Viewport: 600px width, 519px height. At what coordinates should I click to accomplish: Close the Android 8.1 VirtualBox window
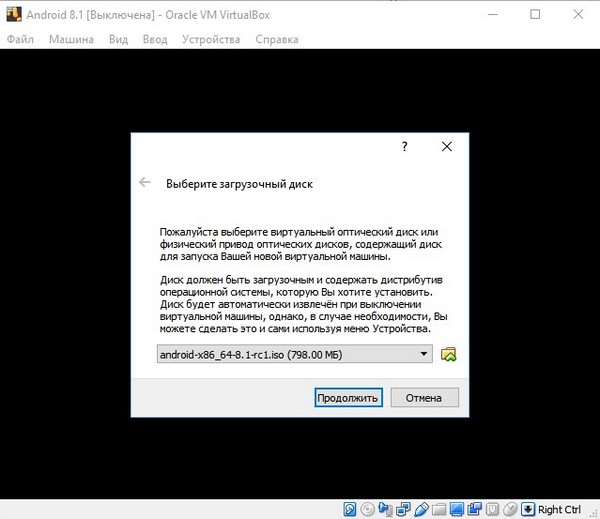pyautogui.click(x=578, y=15)
